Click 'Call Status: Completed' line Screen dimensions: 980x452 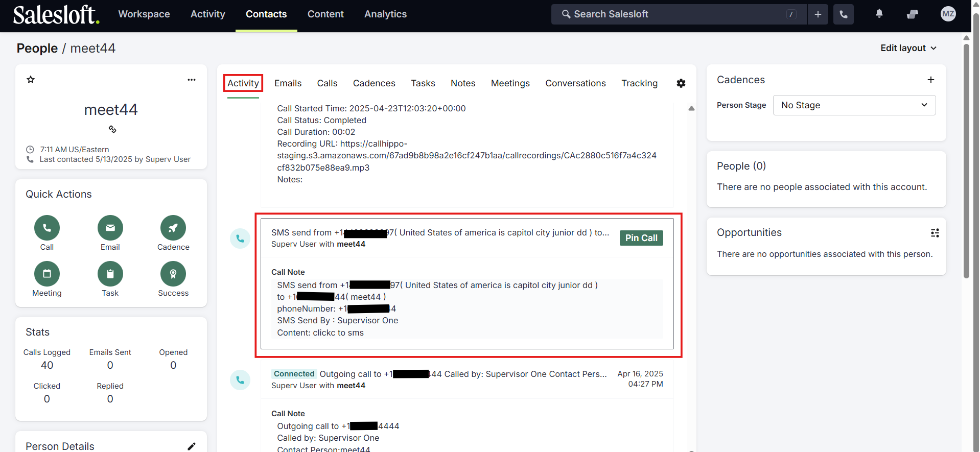[x=322, y=120]
